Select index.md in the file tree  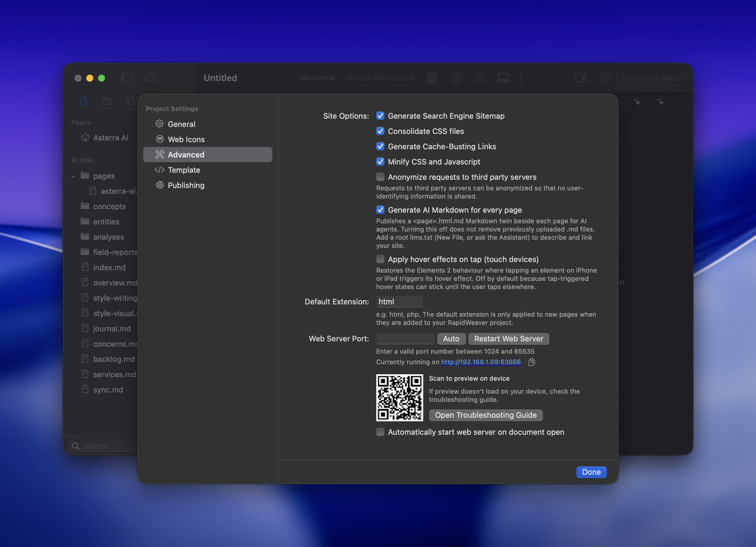(109, 268)
